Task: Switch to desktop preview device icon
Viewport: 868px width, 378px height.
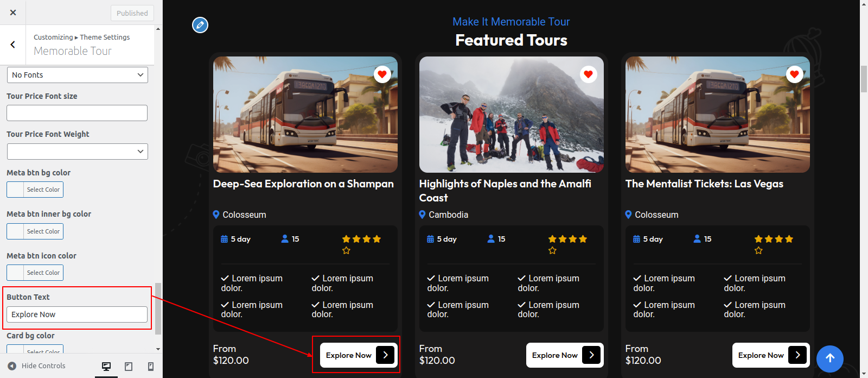Action: click(x=106, y=367)
